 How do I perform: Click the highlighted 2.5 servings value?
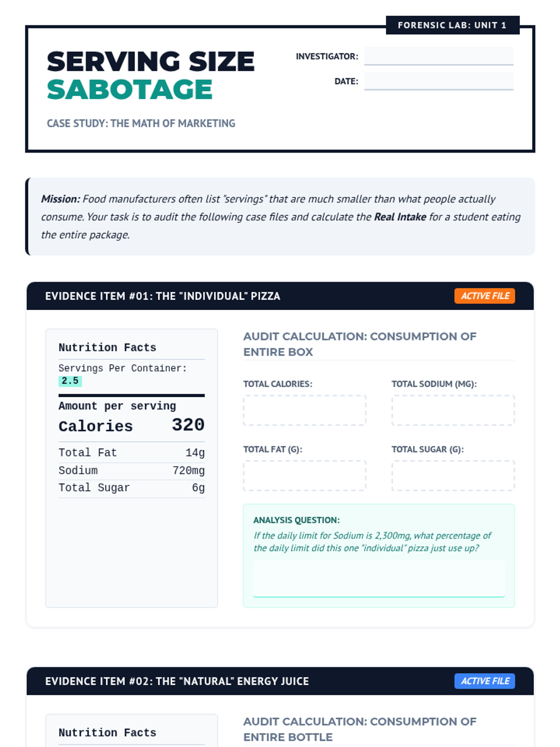[x=70, y=381]
